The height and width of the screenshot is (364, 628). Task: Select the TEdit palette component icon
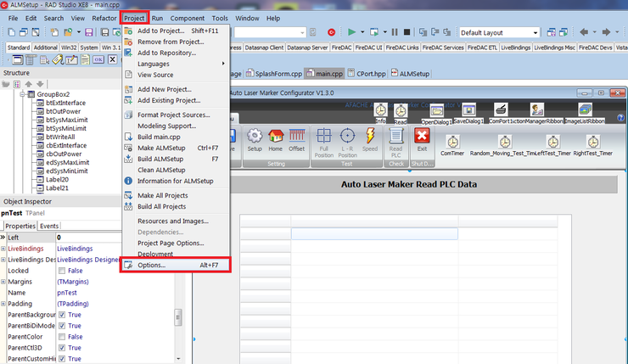tap(71, 59)
